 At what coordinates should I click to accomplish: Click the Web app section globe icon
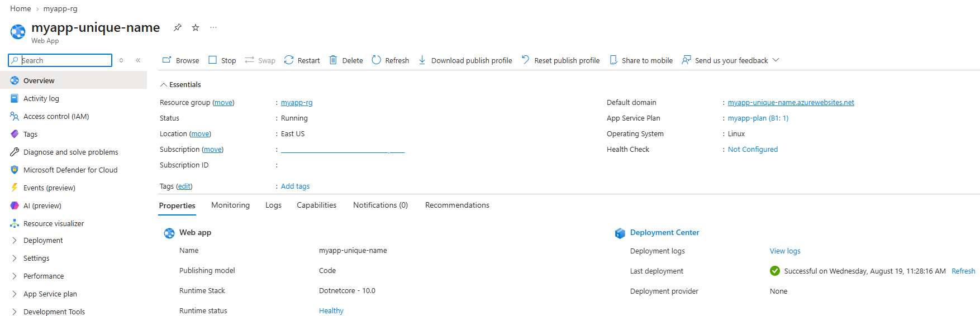tap(169, 233)
